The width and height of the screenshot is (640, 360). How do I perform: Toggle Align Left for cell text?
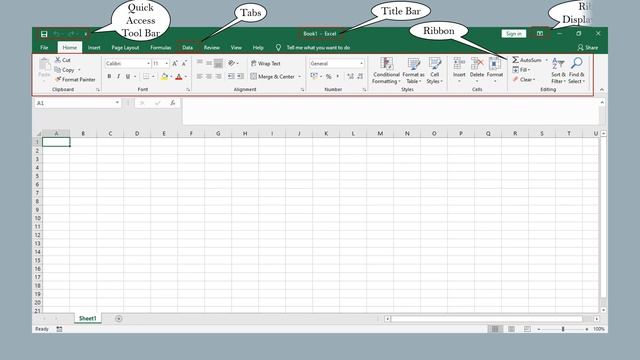(200, 76)
